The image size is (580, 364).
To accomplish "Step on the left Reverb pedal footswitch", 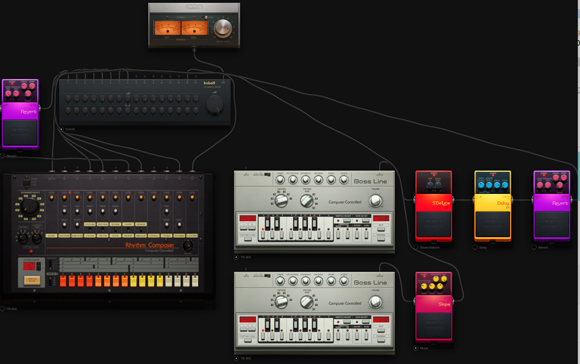I will point(20,132).
